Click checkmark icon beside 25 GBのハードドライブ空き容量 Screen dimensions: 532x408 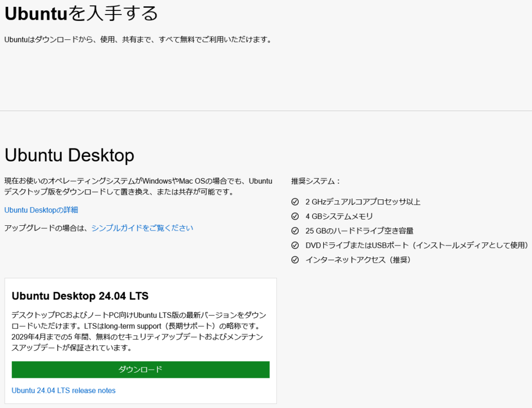pyautogui.click(x=295, y=231)
